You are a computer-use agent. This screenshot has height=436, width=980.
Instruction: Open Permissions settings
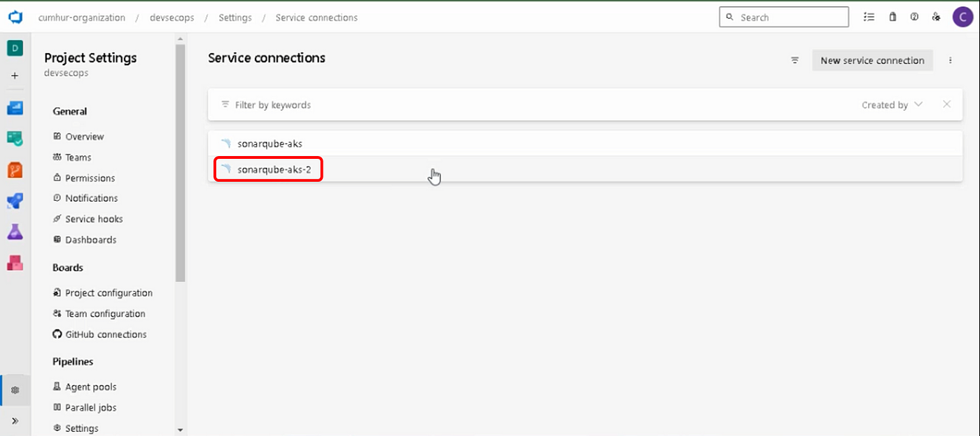84,178
